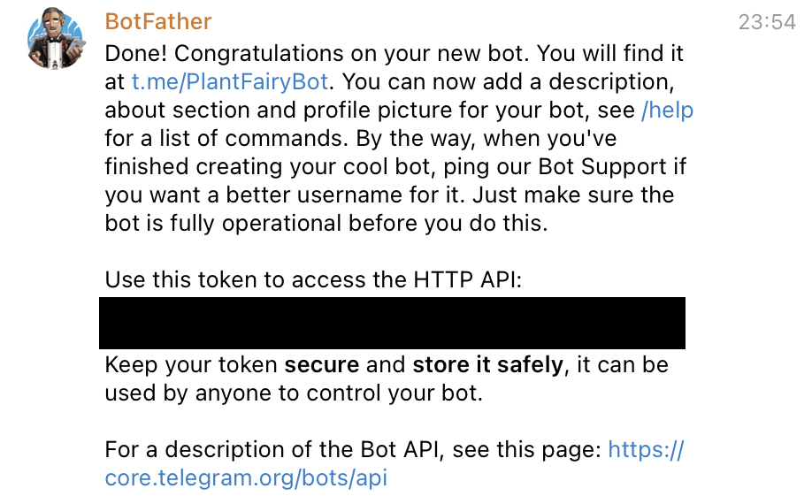Click the "Keep your token" text
812x504 pixels.
(x=191, y=365)
